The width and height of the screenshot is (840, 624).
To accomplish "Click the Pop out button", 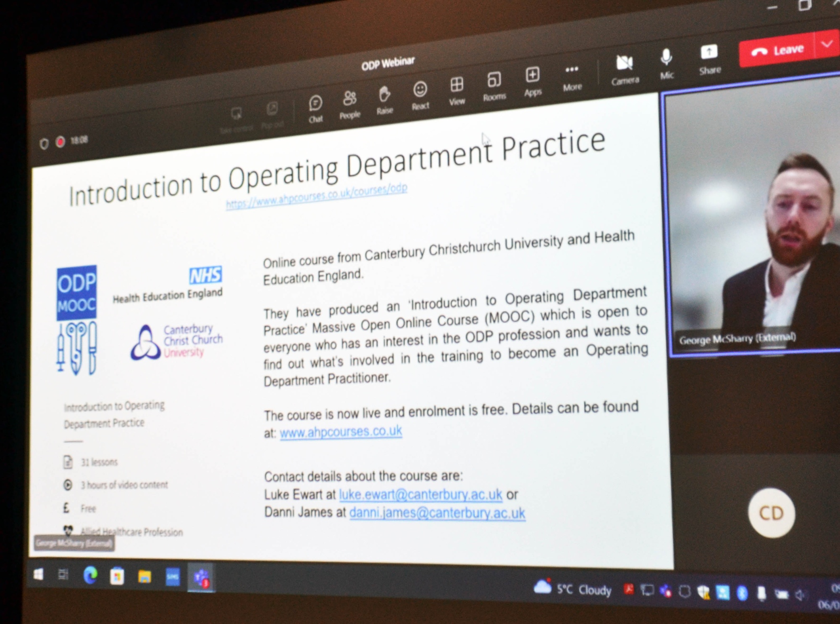I will 272,115.
